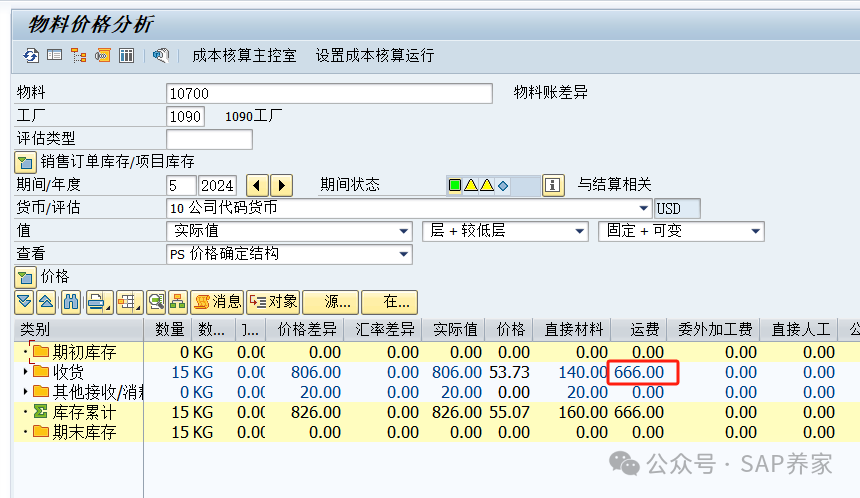Click the hand-holding-cube icon in top toolbar
860x498 pixels.
click(x=160, y=55)
